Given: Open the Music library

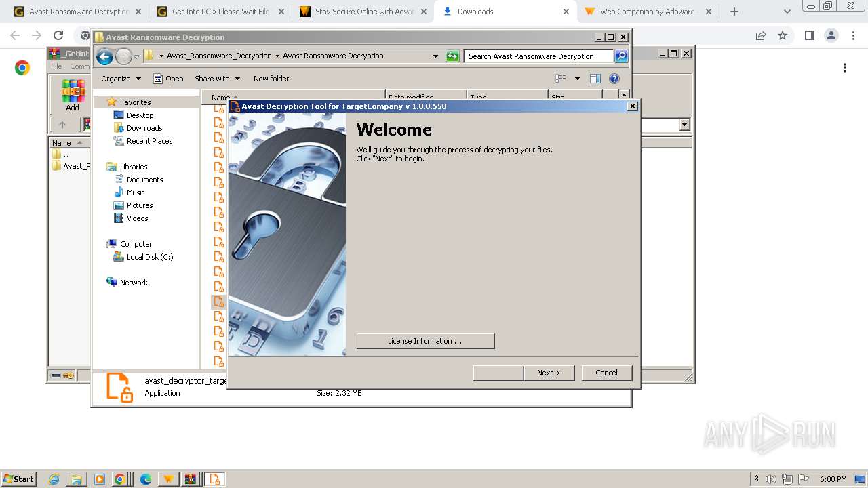Looking at the screenshot, I should tap(136, 192).
